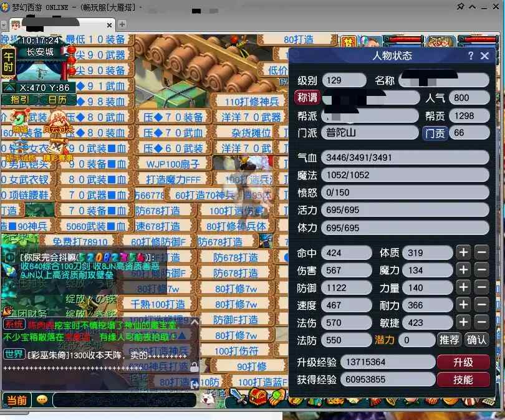Open the 技能 skills button
The image size is (505, 420).
pos(463,379)
